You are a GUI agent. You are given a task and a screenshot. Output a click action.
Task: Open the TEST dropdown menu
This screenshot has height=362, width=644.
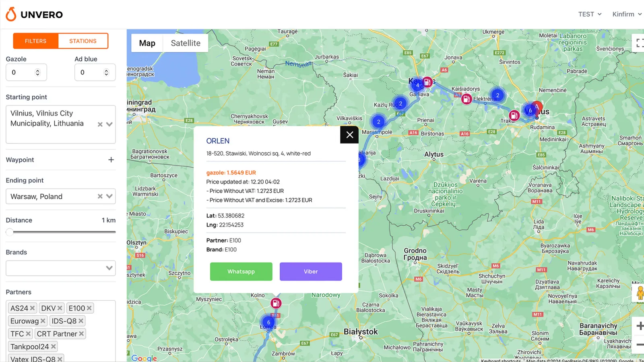[x=590, y=14]
